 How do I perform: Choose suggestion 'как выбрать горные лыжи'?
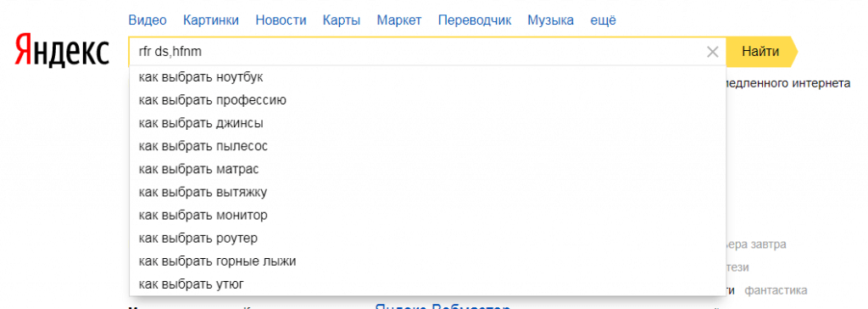[427, 261]
